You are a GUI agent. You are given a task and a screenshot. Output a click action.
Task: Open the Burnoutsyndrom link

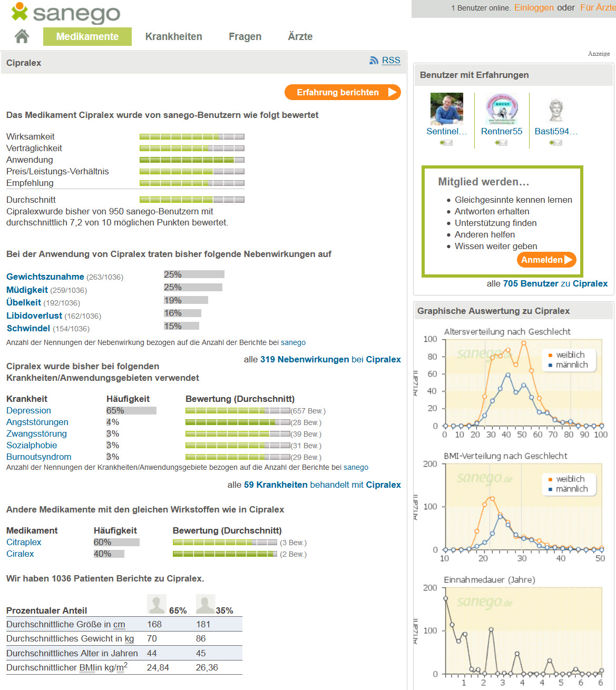point(38,457)
